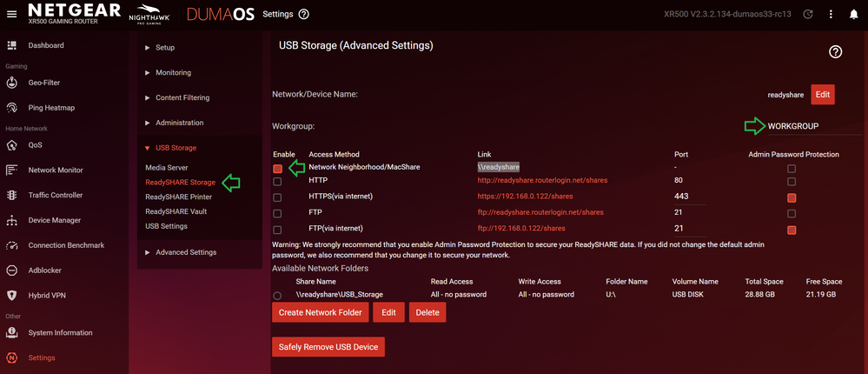Open the hamburger navigation menu

point(11,14)
